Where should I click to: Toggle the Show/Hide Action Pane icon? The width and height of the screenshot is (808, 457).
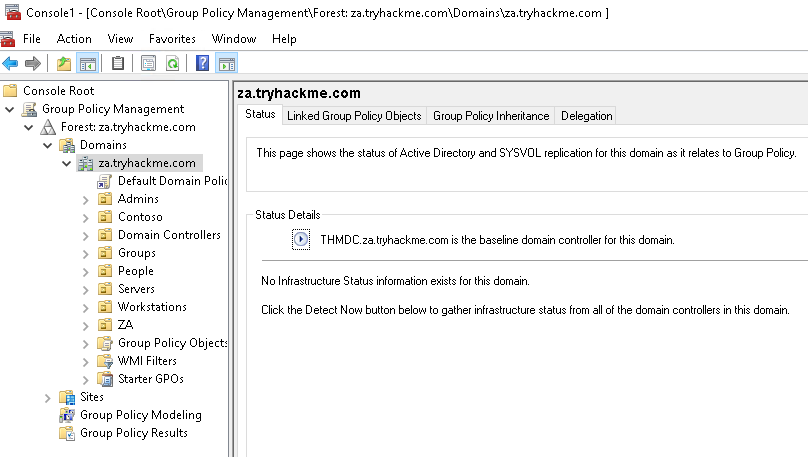(226, 64)
